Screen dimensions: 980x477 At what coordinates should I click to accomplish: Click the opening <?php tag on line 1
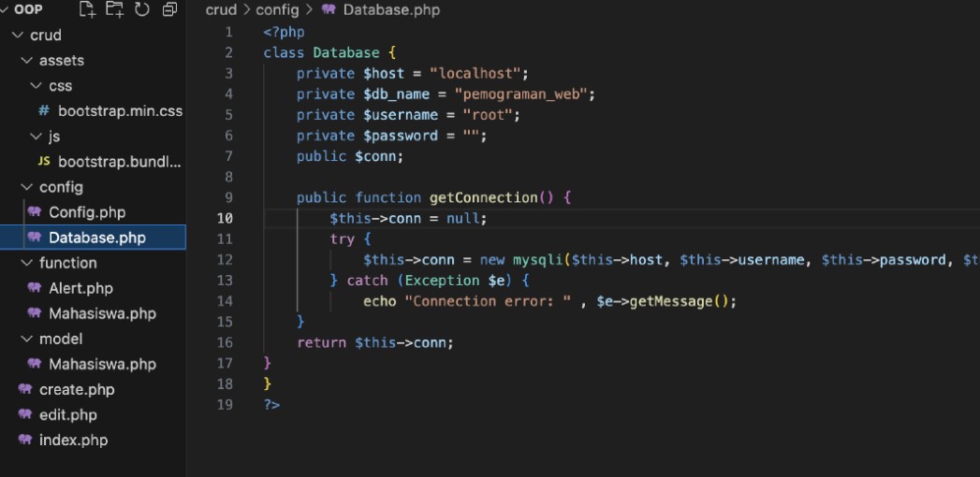284,32
